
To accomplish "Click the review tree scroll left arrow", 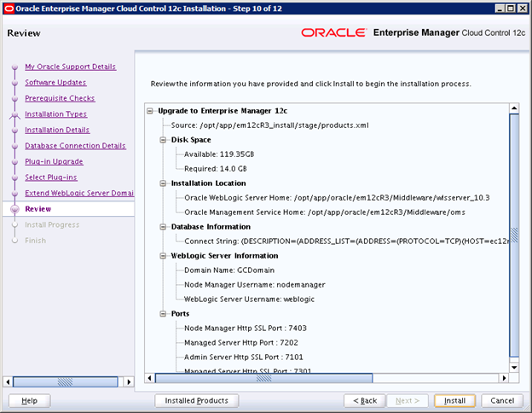I will pos(150,378).
